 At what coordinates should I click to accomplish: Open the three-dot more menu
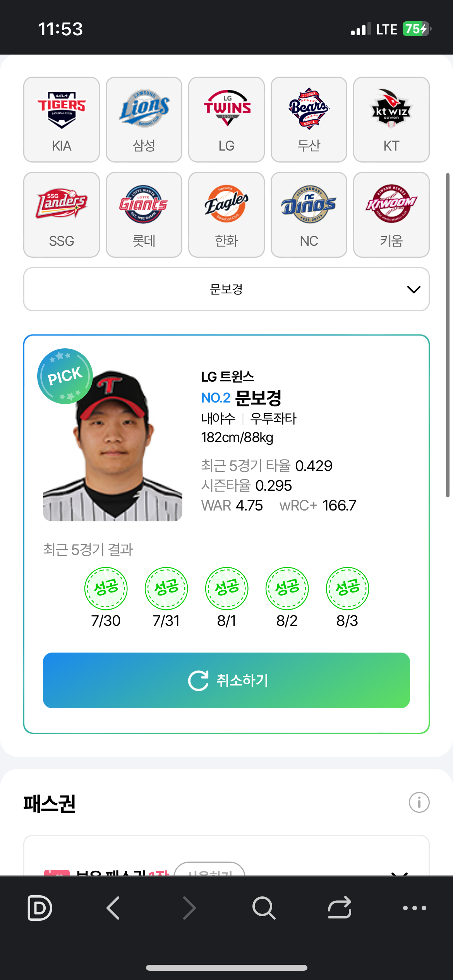tap(415, 908)
